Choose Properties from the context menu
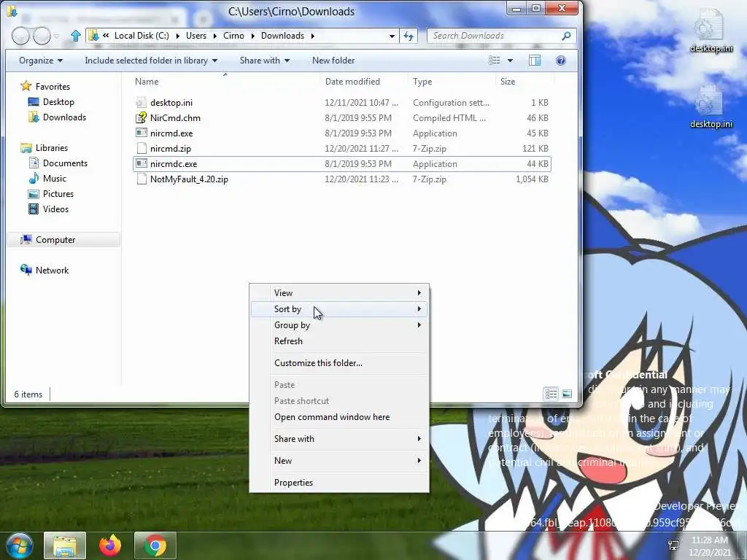Viewport: 747px width, 560px height. click(339, 483)
